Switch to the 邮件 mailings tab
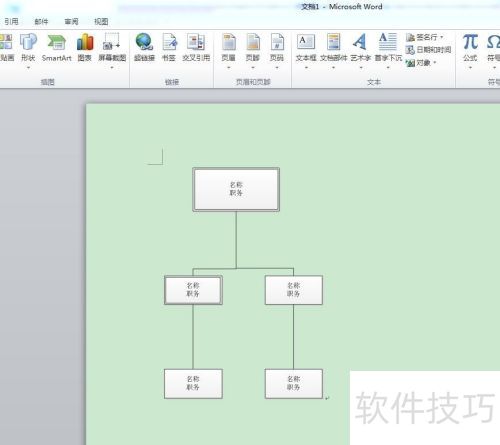This screenshot has height=445, width=500. pos(41,22)
